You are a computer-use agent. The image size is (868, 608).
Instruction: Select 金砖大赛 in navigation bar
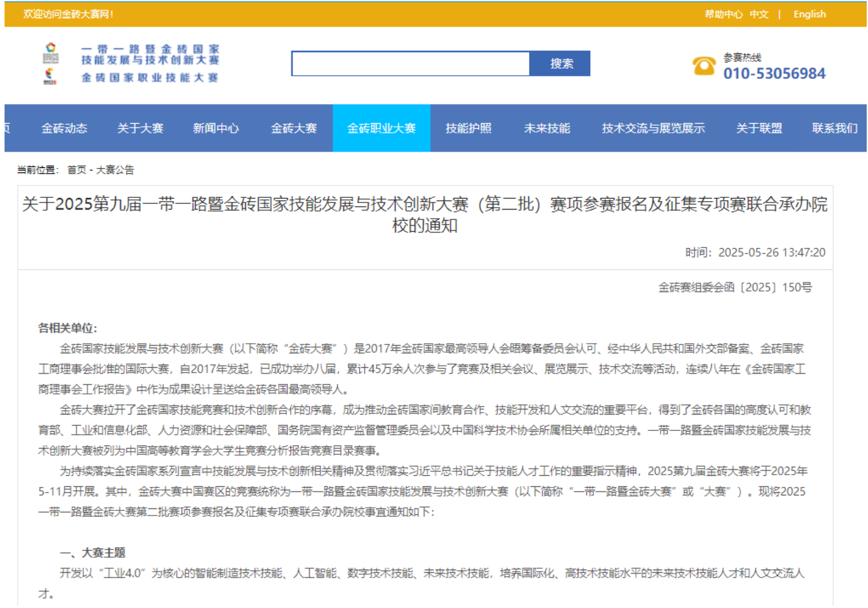(x=294, y=128)
